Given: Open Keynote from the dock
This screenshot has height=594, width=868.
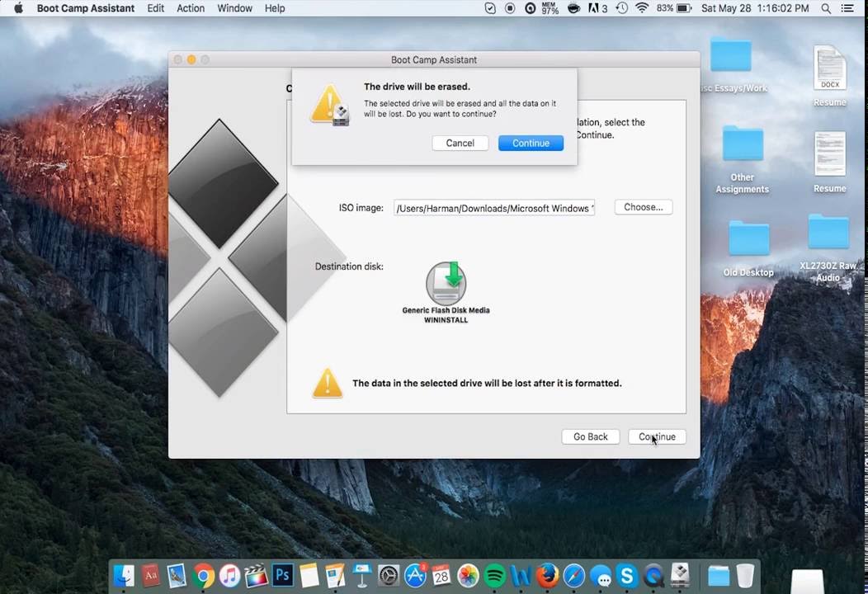Looking at the screenshot, I should (362, 576).
